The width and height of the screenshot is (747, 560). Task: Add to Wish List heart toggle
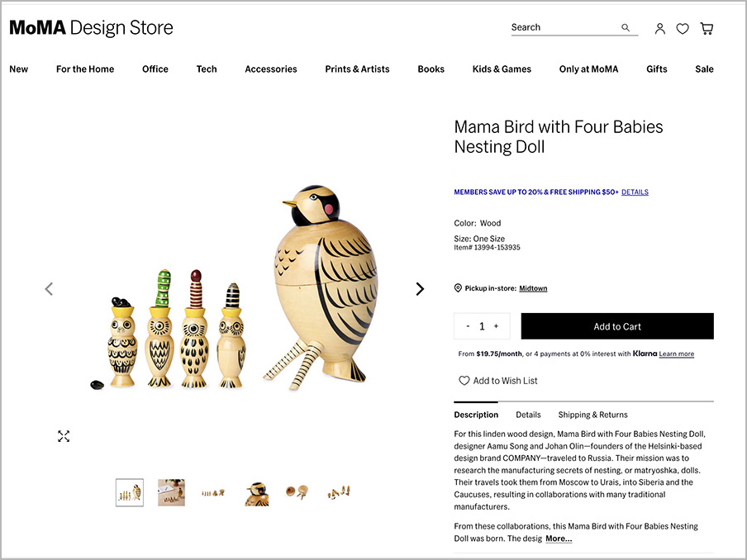coord(464,381)
